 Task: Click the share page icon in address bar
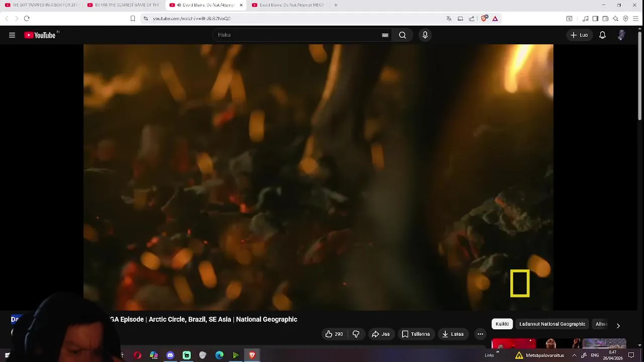471,19
